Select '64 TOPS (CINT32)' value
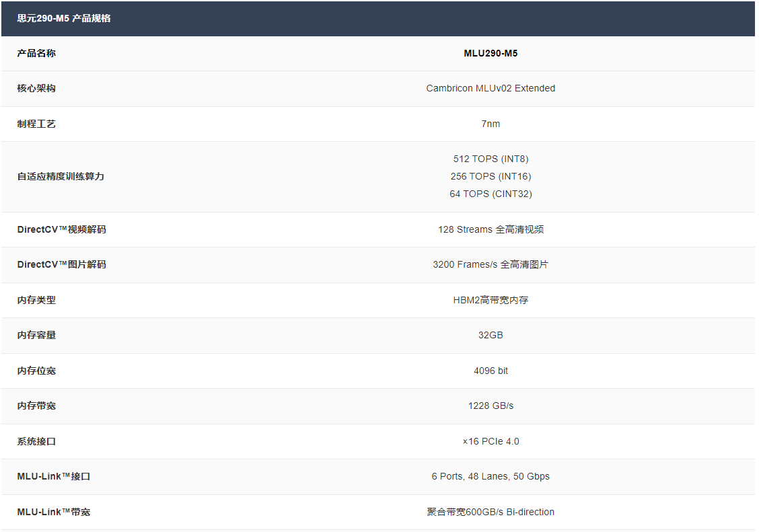 (x=491, y=194)
